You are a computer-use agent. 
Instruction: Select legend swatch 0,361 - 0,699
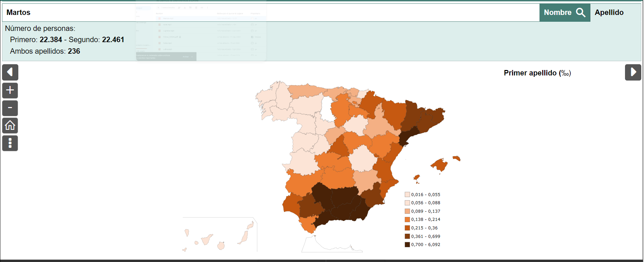tap(407, 237)
